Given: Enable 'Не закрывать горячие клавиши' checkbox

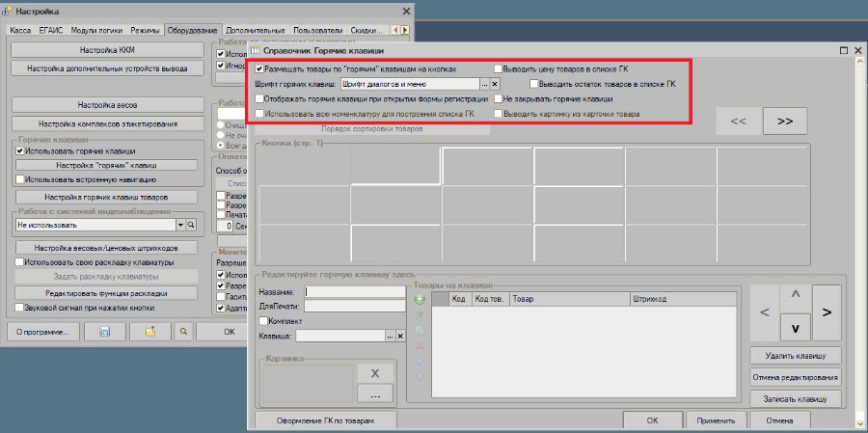Looking at the screenshot, I should point(499,99).
